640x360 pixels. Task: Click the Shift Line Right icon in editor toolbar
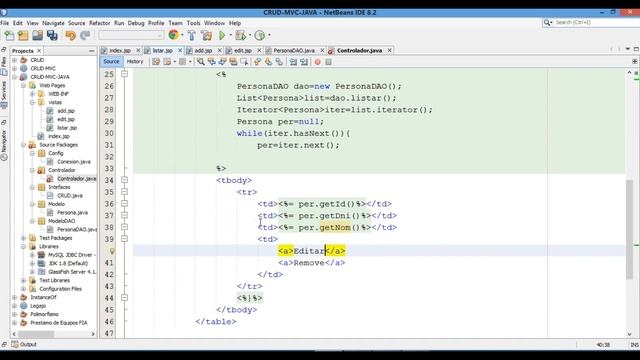(304, 62)
